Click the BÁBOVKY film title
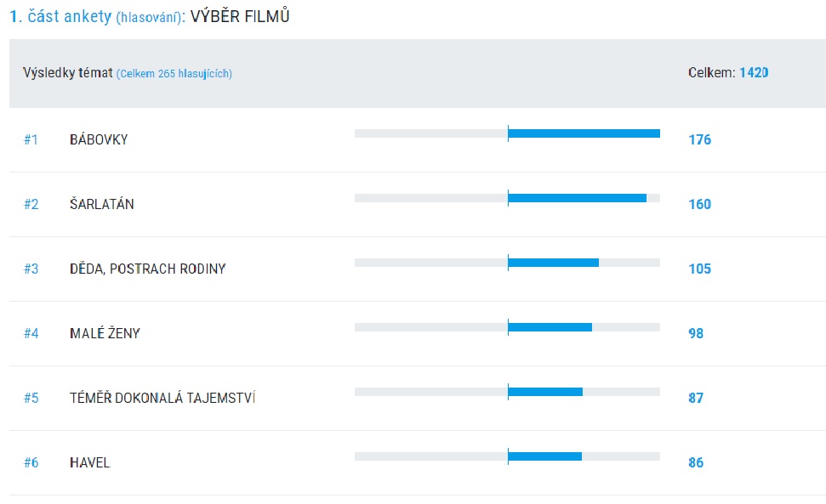826x504 pixels. click(99, 139)
